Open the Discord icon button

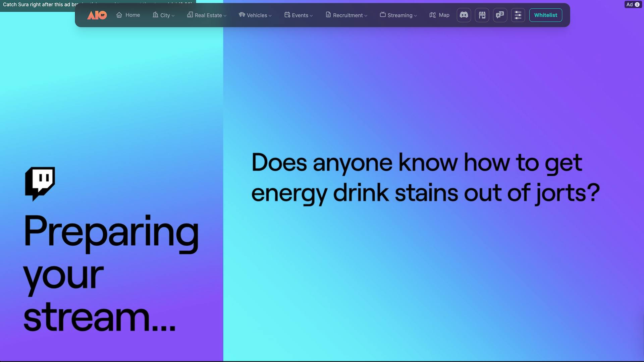(x=464, y=15)
